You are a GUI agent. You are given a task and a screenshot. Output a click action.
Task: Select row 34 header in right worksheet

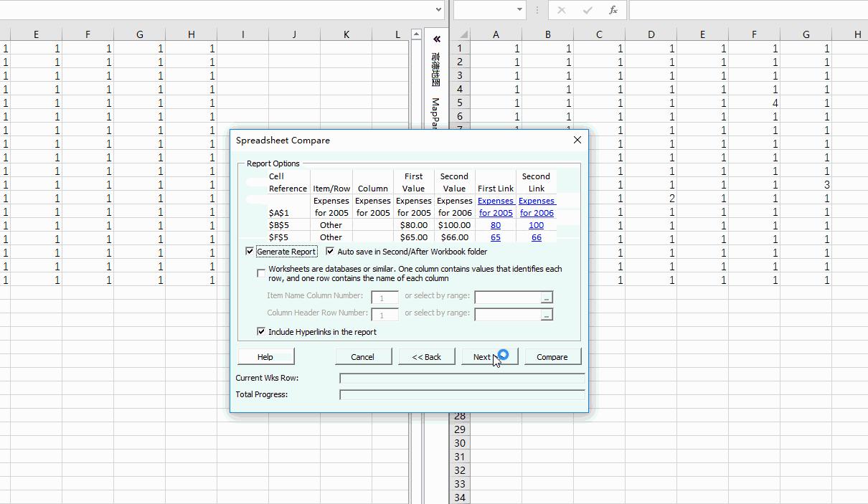click(460, 498)
